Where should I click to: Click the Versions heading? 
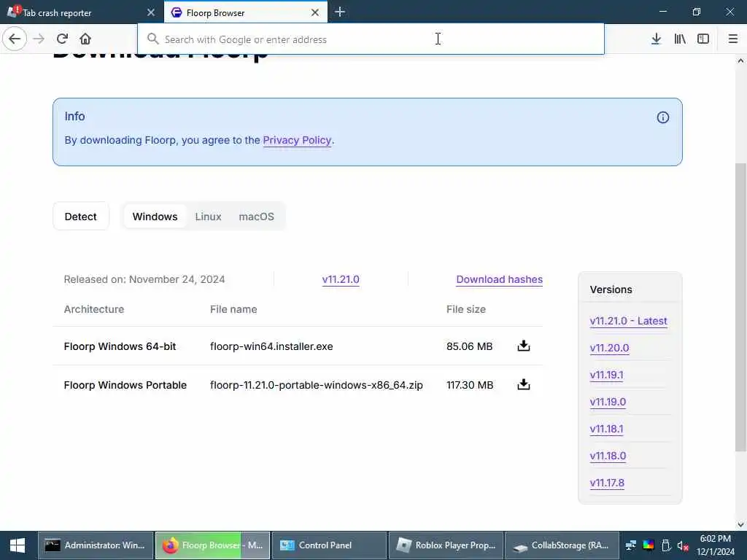click(x=611, y=289)
